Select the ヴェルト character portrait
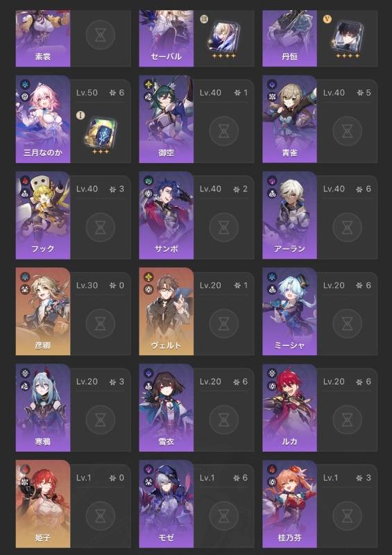The width and height of the screenshot is (392, 555). click(166, 311)
